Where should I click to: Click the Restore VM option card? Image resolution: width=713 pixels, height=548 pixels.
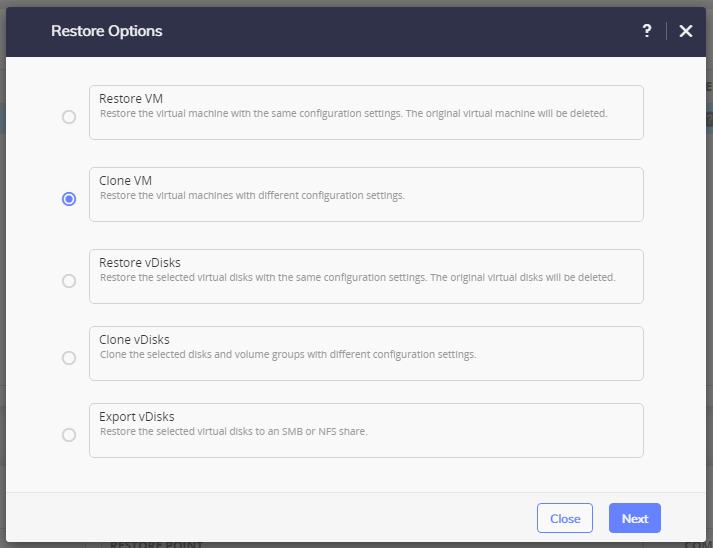click(367, 112)
